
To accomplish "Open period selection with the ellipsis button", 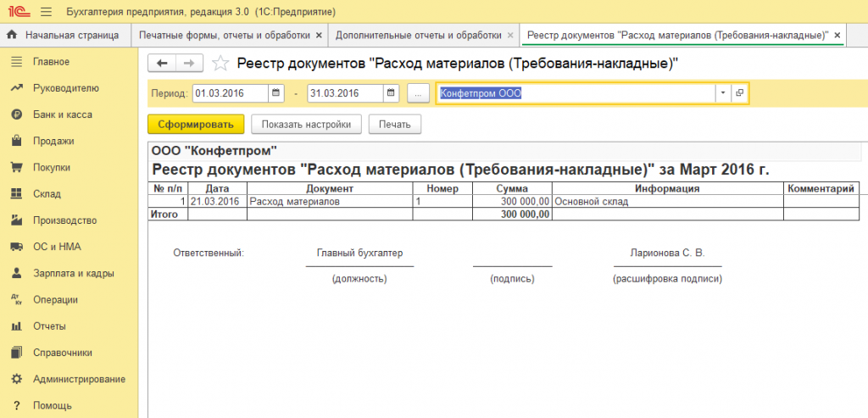I will (419, 93).
